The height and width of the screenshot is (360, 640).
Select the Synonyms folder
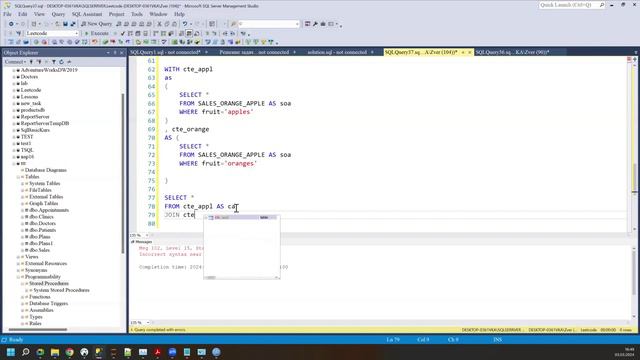pos(36,270)
